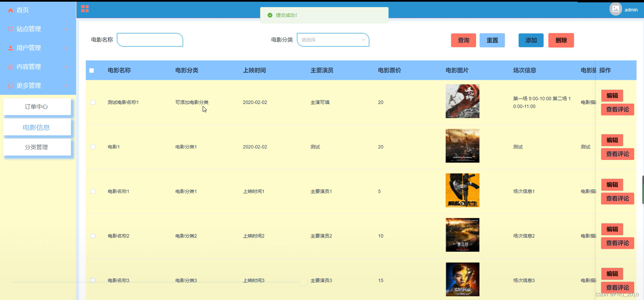Open 订单中心 submenu item
Screen dimensions: 644x300
(x=37, y=107)
